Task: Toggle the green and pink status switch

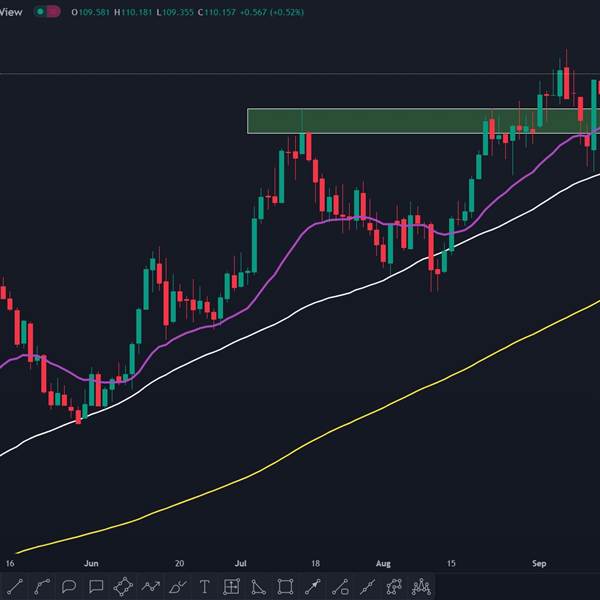Action: [x=47, y=12]
